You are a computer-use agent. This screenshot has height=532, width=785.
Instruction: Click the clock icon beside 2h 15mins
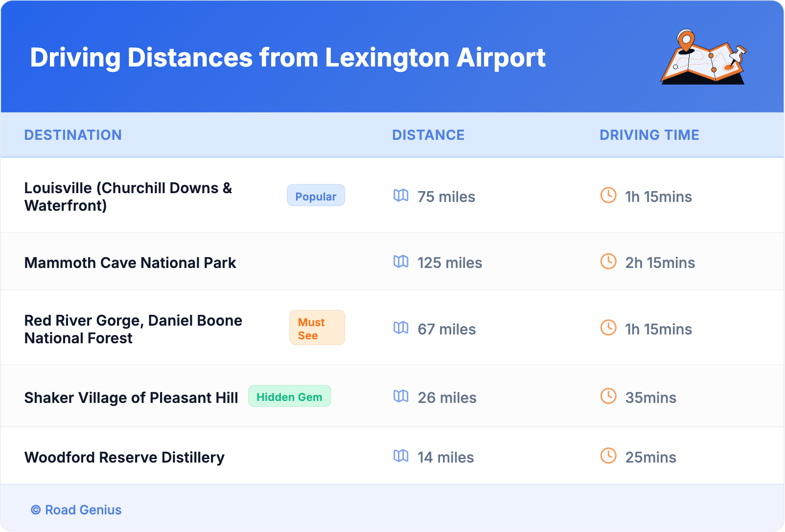pyautogui.click(x=608, y=262)
